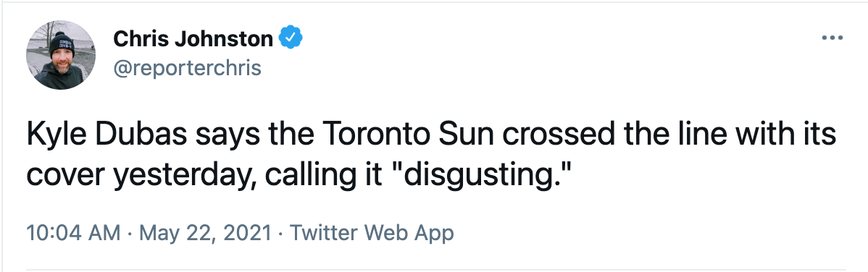
Task: Open Chris Johnston's round profile photo
Action: (61, 55)
